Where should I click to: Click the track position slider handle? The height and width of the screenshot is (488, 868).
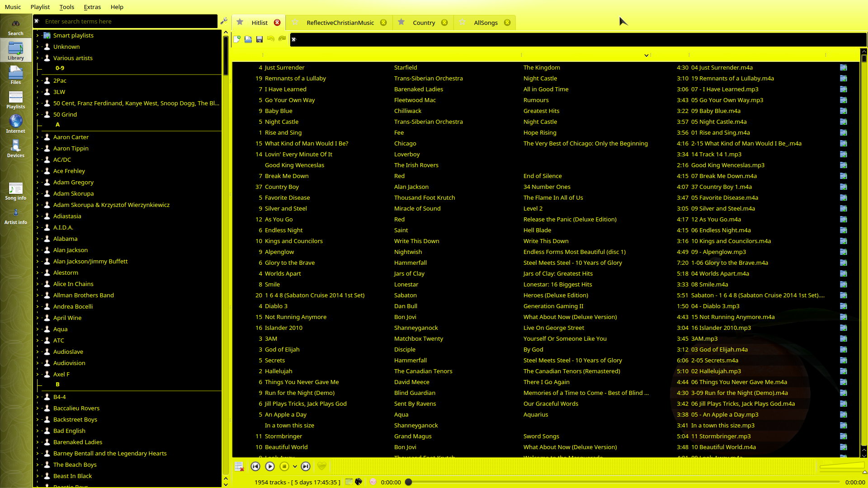click(408, 482)
